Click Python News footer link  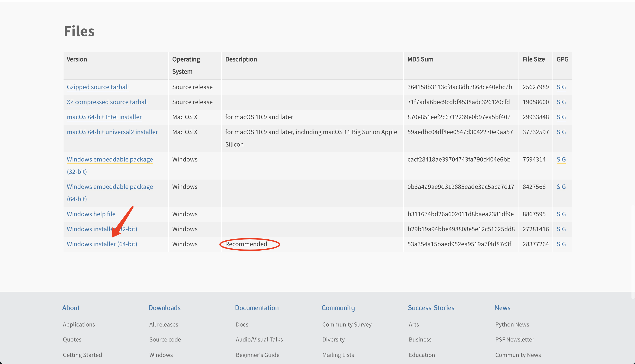coord(512,325)
